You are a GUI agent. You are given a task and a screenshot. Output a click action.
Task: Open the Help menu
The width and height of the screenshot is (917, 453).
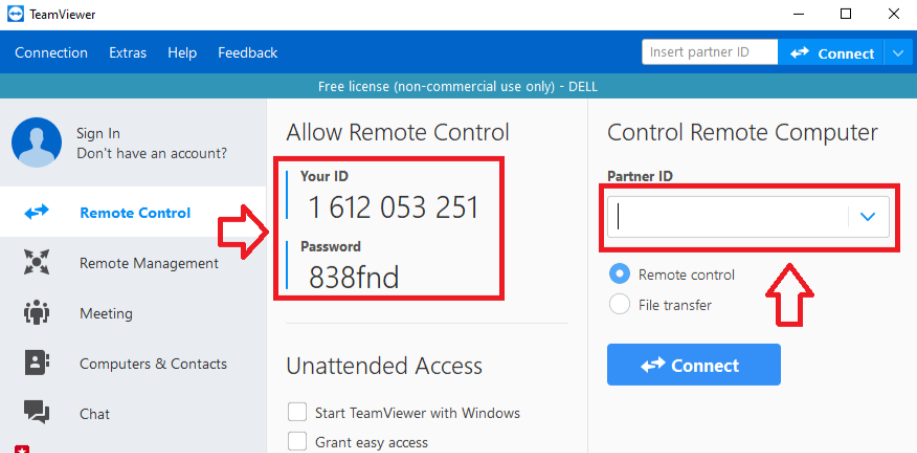pyautogui.click(x=182, y=53)
